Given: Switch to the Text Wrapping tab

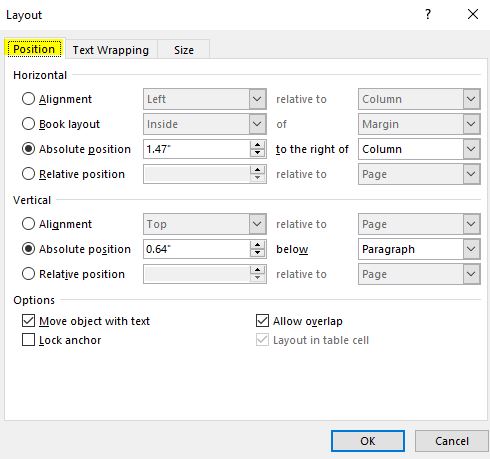Looking at the screenshot, I should click(x=111, y=50).
